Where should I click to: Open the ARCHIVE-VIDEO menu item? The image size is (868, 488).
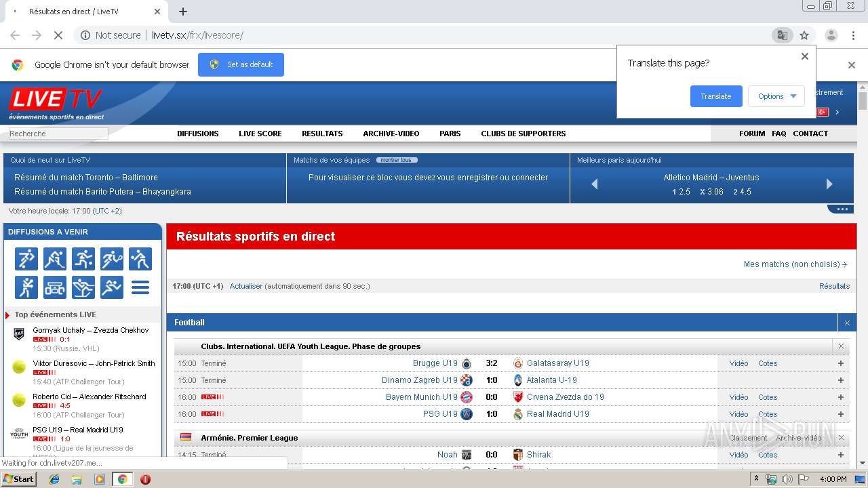[391, 134]
